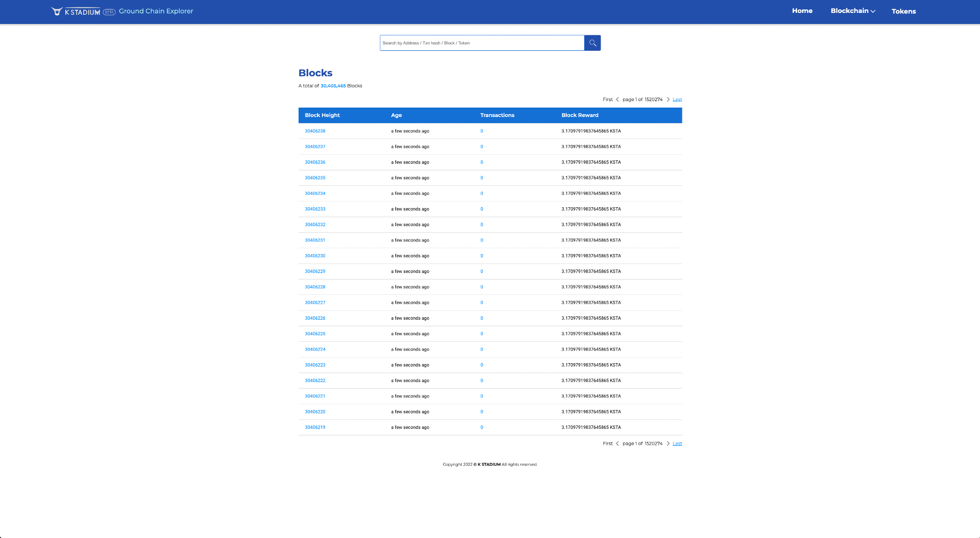Click Ground Chain Explorer title text
Screen dimensions: 980x538
point(156,11)
